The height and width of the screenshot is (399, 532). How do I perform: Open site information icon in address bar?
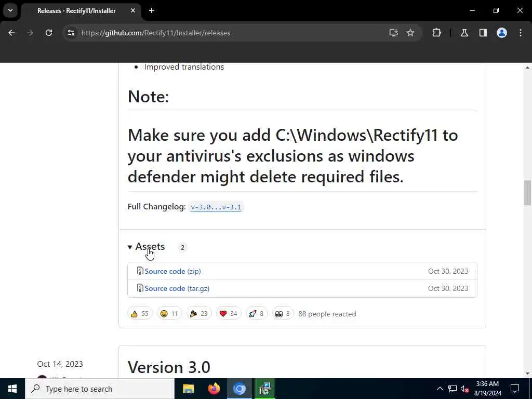(71, 33)
